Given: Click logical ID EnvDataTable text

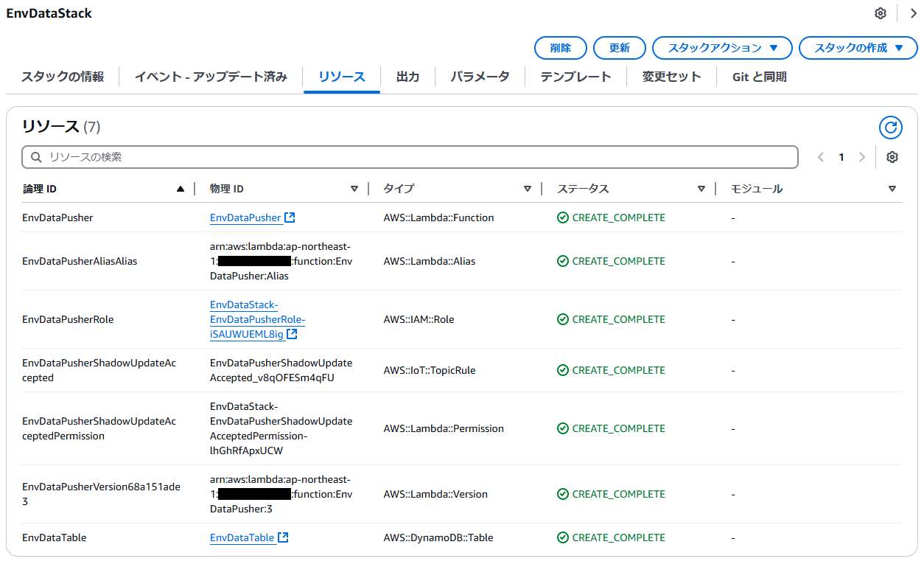Looking at the screenshot, I should (55, 537).
